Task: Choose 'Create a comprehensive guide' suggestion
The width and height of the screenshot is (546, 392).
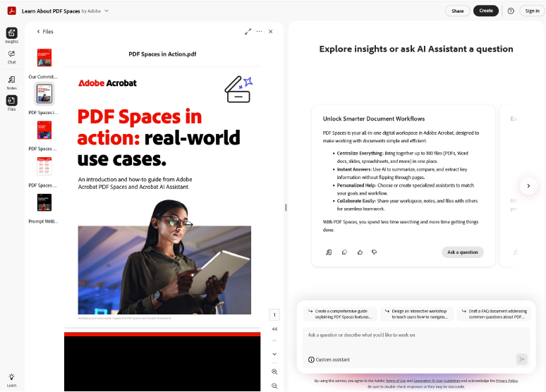Action: [x=340, y=314]
